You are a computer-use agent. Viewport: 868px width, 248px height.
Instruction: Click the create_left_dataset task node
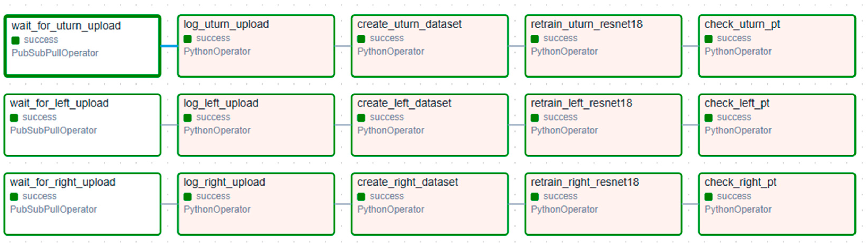click(x=429, y=125)
